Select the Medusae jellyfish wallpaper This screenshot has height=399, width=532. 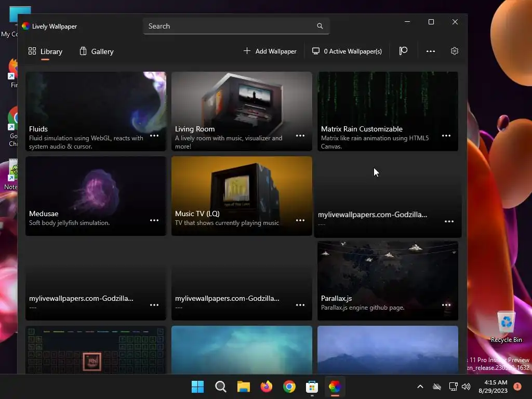96,196
